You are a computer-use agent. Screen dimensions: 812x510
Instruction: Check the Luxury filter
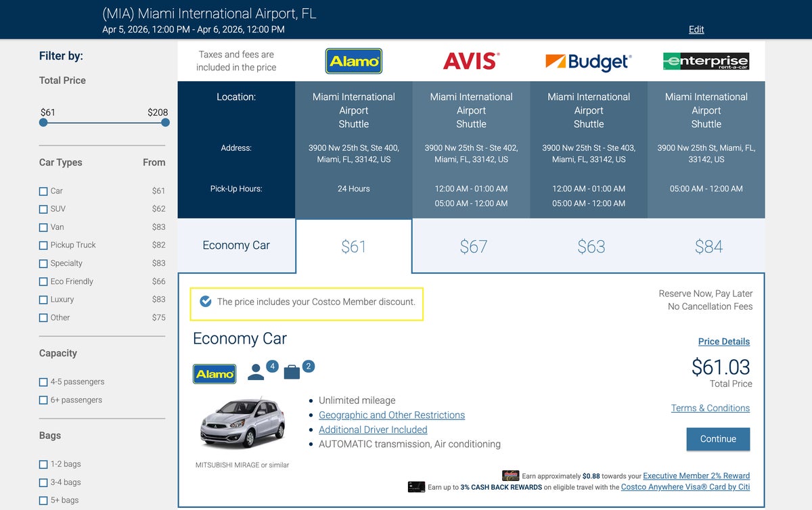[x=43, y=300]
